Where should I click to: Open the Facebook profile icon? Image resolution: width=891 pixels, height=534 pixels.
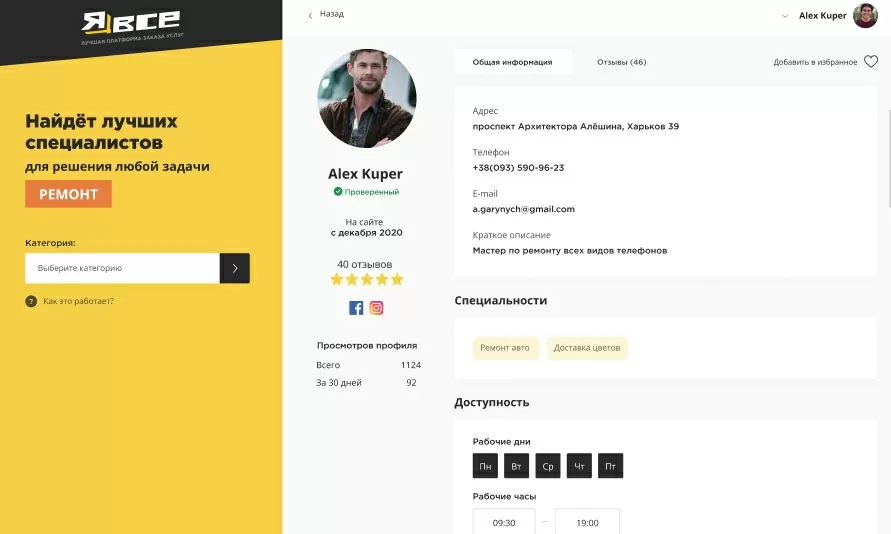click(356, 308)
